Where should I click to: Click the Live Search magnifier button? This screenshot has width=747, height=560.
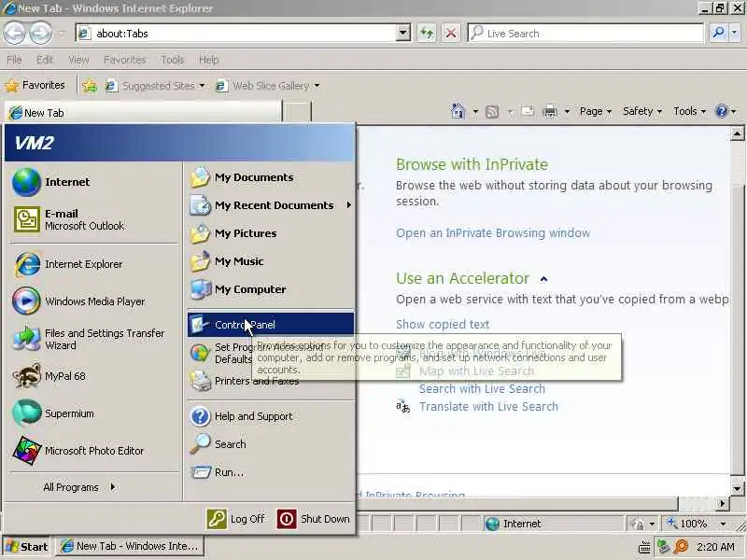tap(718, 33)
